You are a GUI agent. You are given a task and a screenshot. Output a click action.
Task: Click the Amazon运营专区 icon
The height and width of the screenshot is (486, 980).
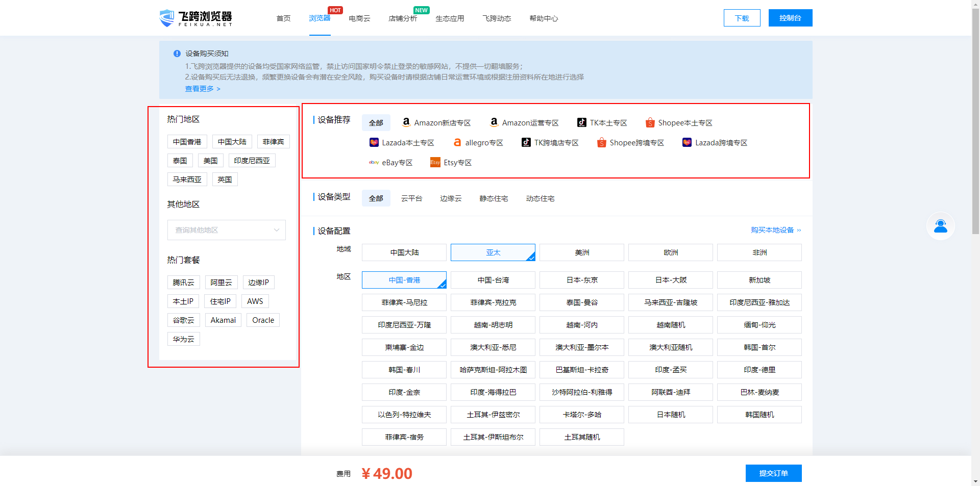pyautogui.click(x=494, y=122)
